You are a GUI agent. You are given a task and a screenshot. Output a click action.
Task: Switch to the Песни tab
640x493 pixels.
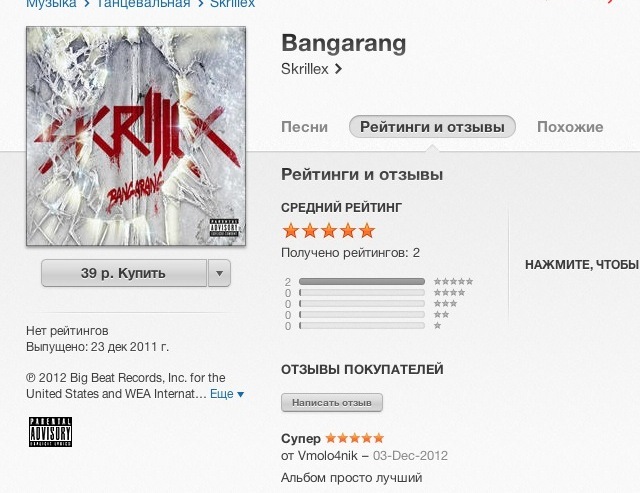(x=304, y=127)
